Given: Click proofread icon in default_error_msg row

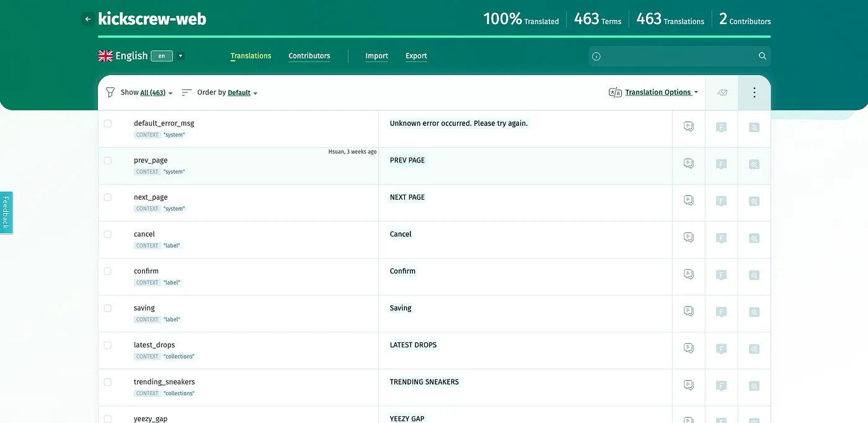Looking at the screenshot, I should pos(754,128).
